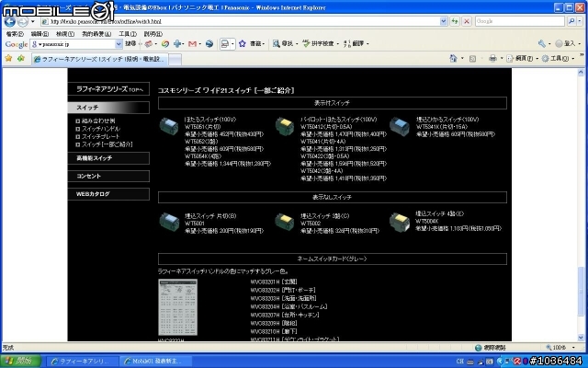Image resolution: width=588 pixels, height=368 pixels.
Task: Click the スイッチハンドル sidebar link
Action: 101,129
